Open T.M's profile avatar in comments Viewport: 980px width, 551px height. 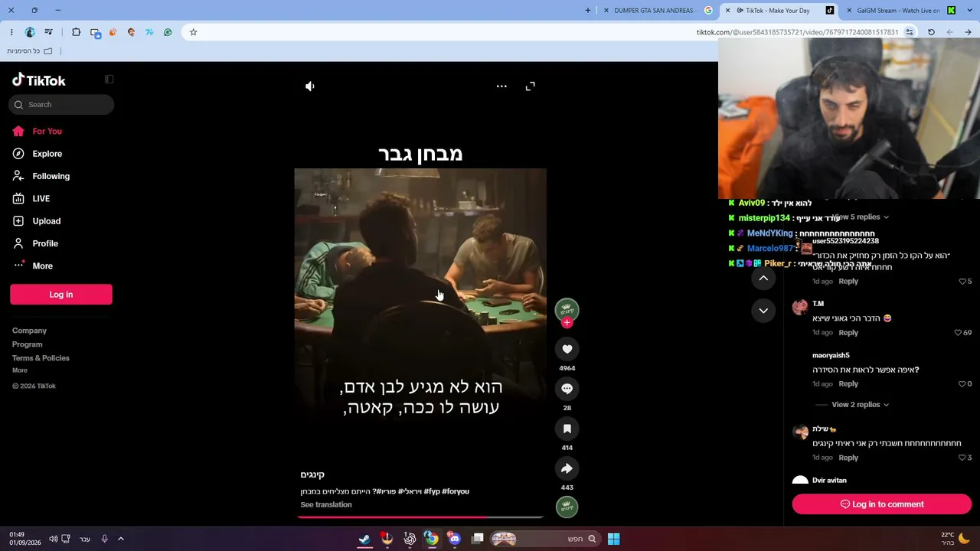[x=800, y=308]
